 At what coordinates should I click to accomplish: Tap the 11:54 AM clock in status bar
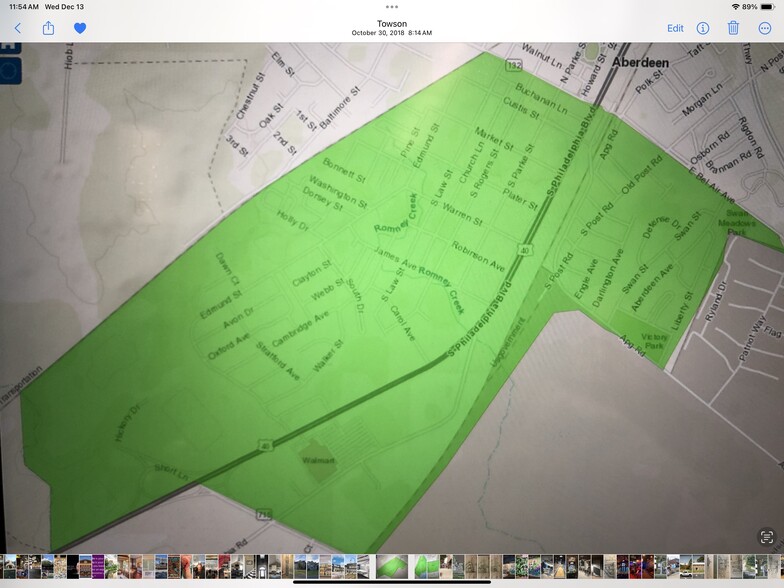pos(20,7)
